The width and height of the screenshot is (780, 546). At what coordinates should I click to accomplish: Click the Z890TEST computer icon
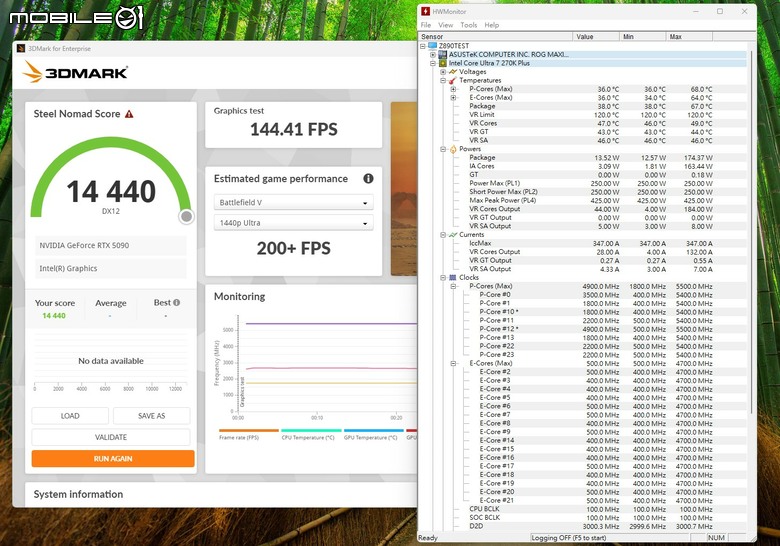[432, 46]
